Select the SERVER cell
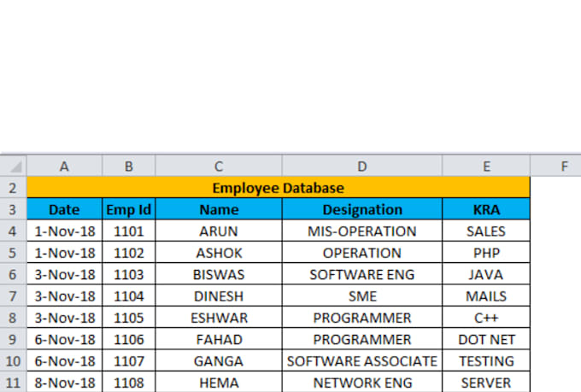The height and width of the screenshot is (392, 581). [x=486, y=382]
